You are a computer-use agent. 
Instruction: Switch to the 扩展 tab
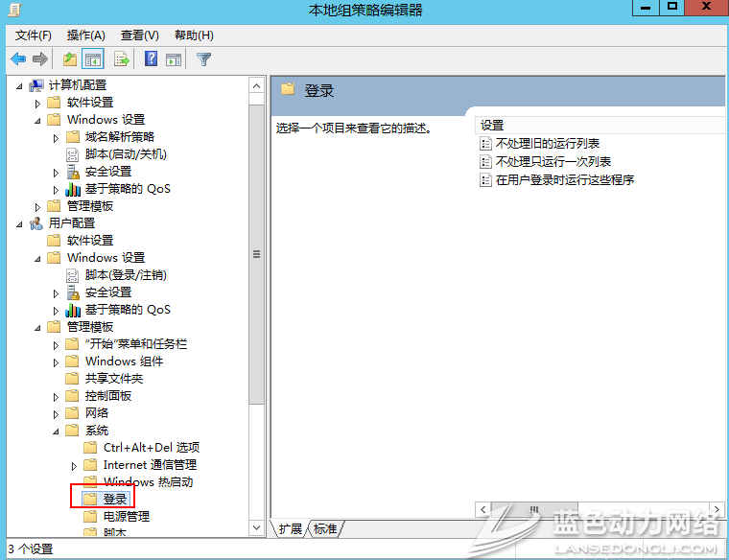(x=290, y=528)
